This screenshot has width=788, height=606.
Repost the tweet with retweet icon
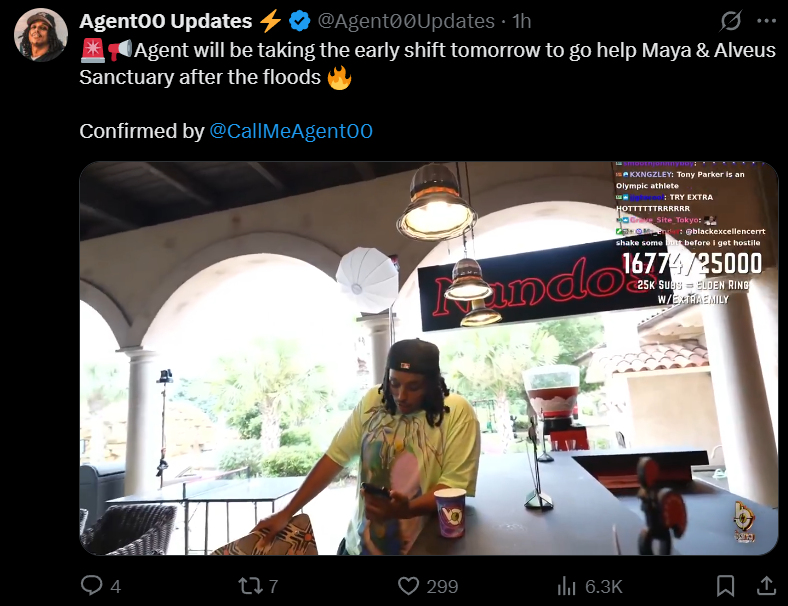tap(250, 585)
